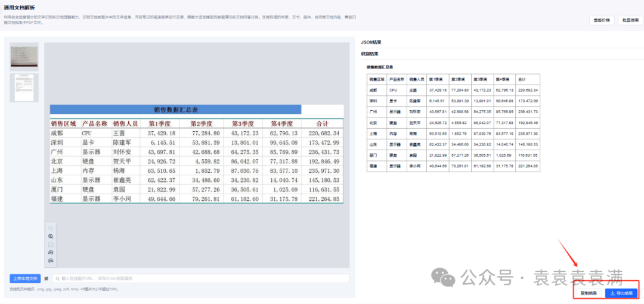Click the 崔鑫亮 cell in the preview table
The height and width of the screenshot is (304, 644).
click(122, 180)
